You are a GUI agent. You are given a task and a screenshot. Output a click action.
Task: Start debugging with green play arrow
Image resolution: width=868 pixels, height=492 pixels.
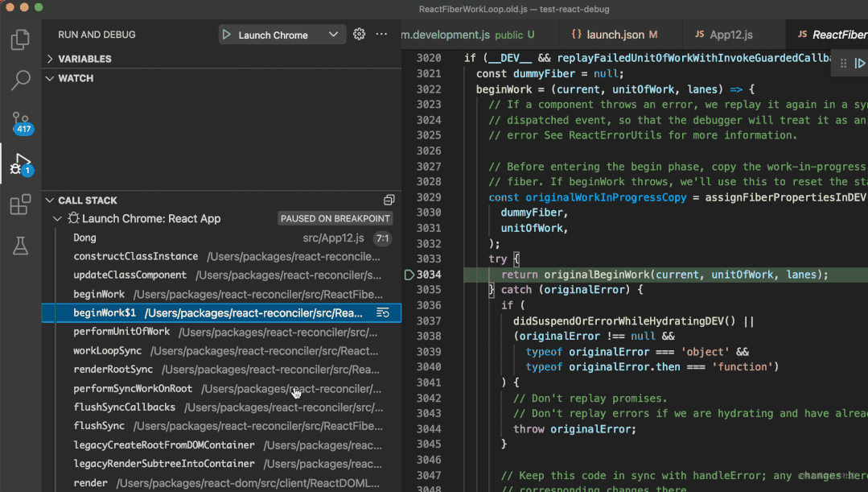pos(226,35)
